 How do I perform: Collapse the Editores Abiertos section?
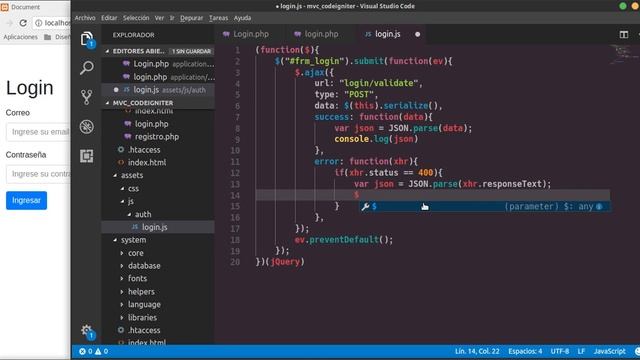[107, 51]
